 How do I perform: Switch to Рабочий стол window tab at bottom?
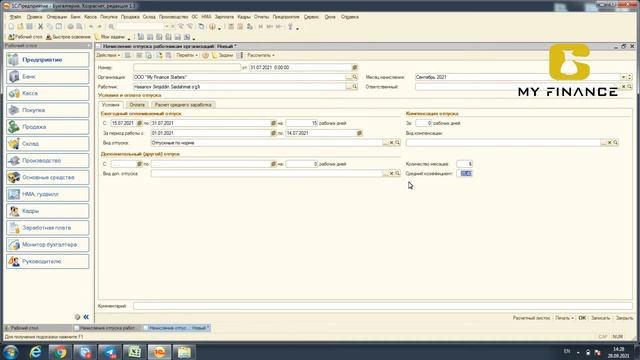point(38,328)
